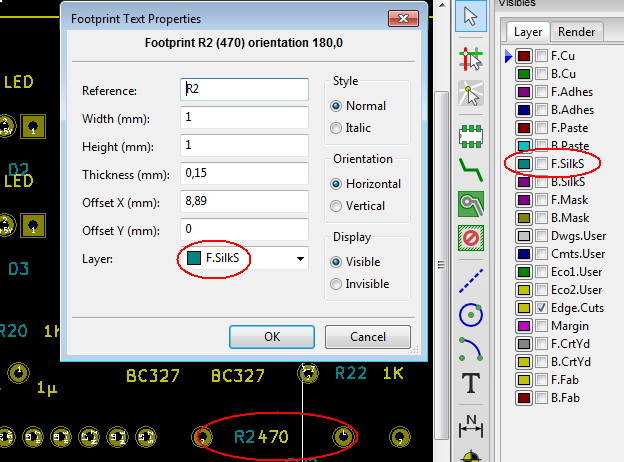Click the Height (mm) input field

(244, 145)
